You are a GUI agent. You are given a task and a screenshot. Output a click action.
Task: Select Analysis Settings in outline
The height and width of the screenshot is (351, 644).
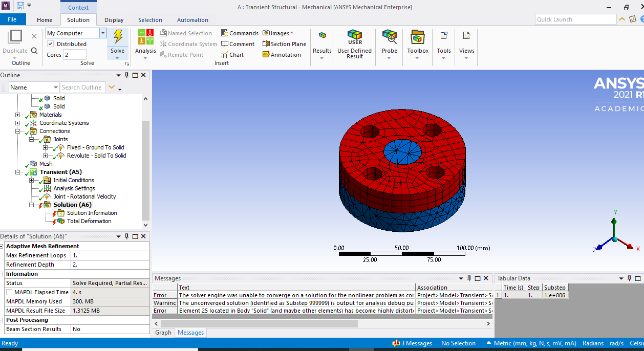click(74, 188)
